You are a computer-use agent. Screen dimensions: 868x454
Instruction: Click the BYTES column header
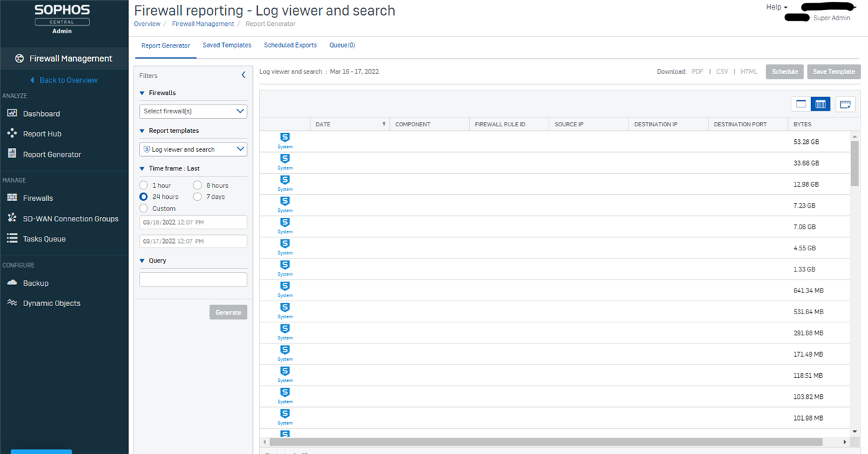pyautogui.click(x=819, y=124)
